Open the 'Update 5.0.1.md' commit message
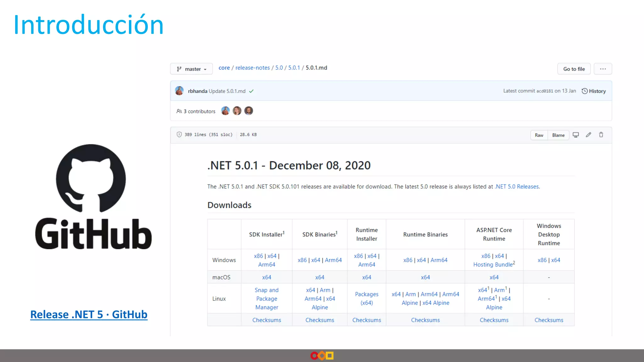 click(227, 91)
